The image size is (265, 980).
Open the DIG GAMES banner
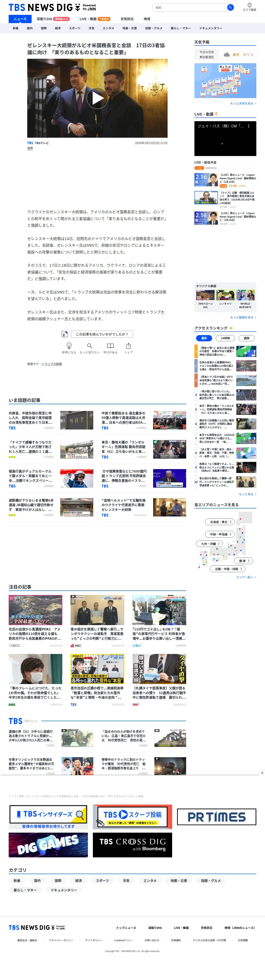[x=48, y=845]
